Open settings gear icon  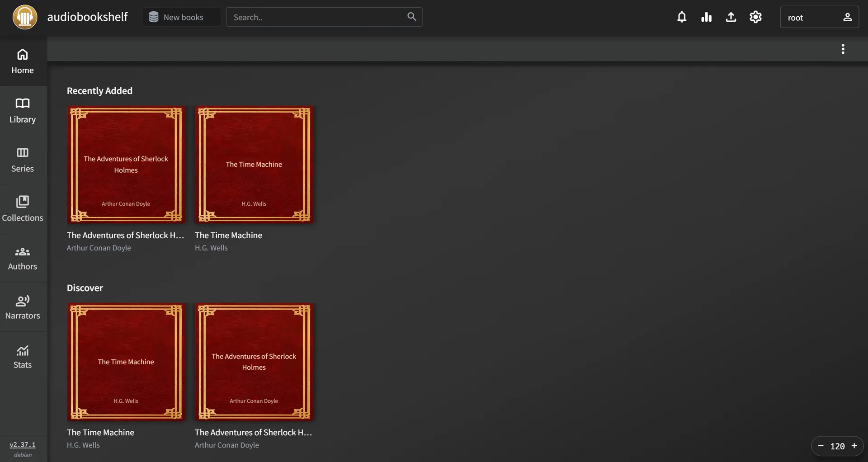[x=755, y=17]
